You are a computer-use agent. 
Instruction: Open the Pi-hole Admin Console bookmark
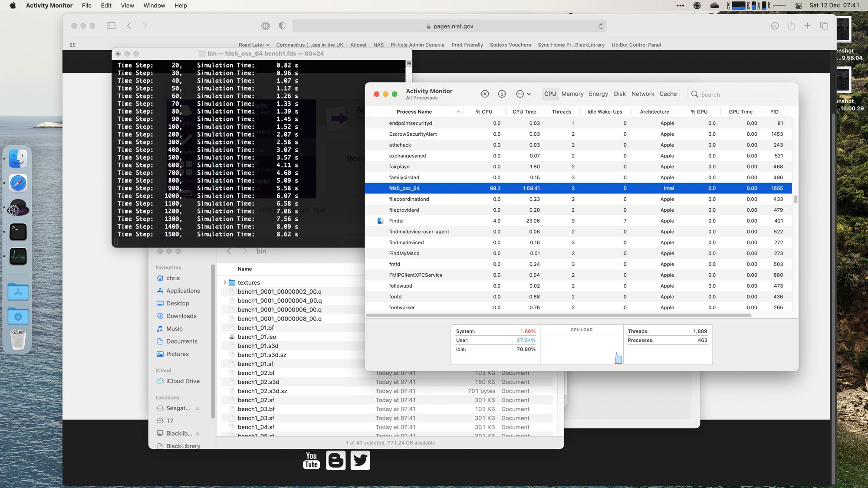coord(417,45)
